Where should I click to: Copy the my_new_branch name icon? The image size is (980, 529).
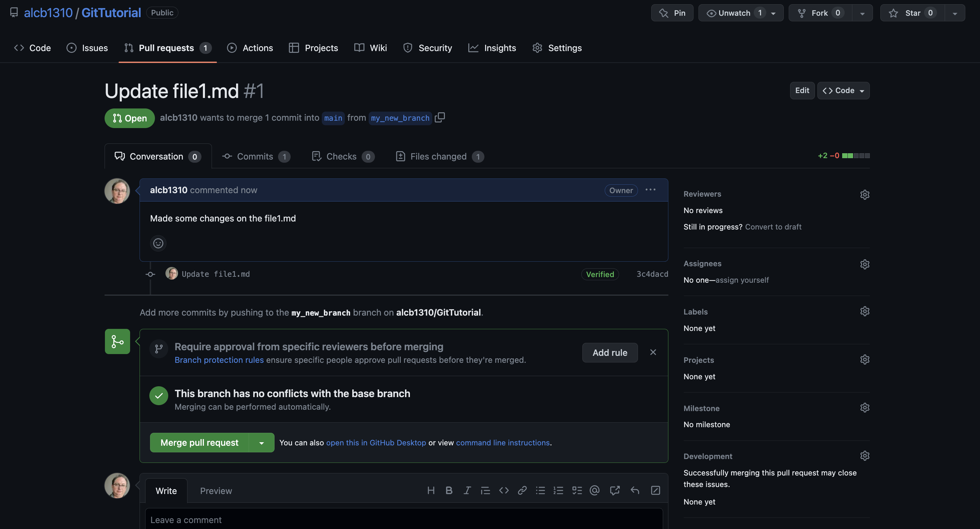440,118
